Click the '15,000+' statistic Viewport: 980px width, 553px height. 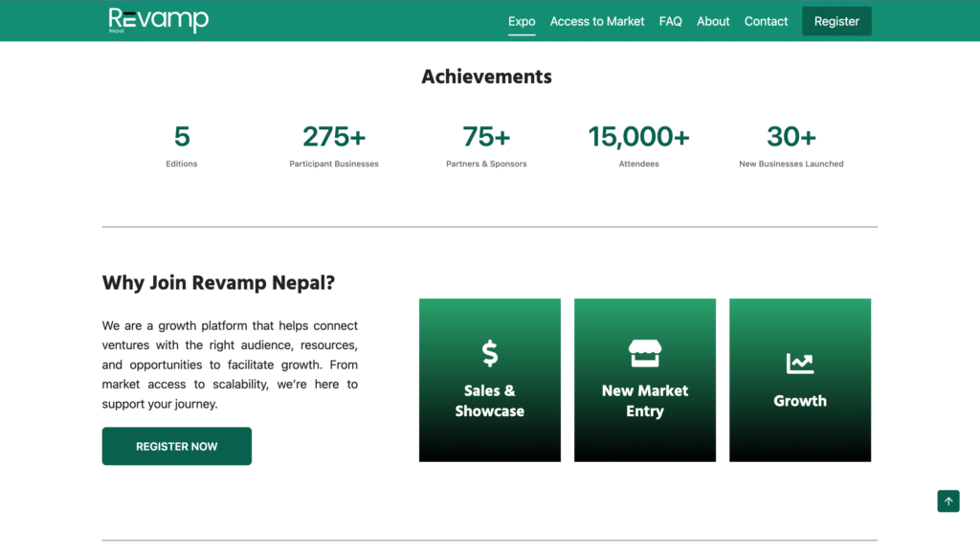pyautogui.click(x=638, y=136)
